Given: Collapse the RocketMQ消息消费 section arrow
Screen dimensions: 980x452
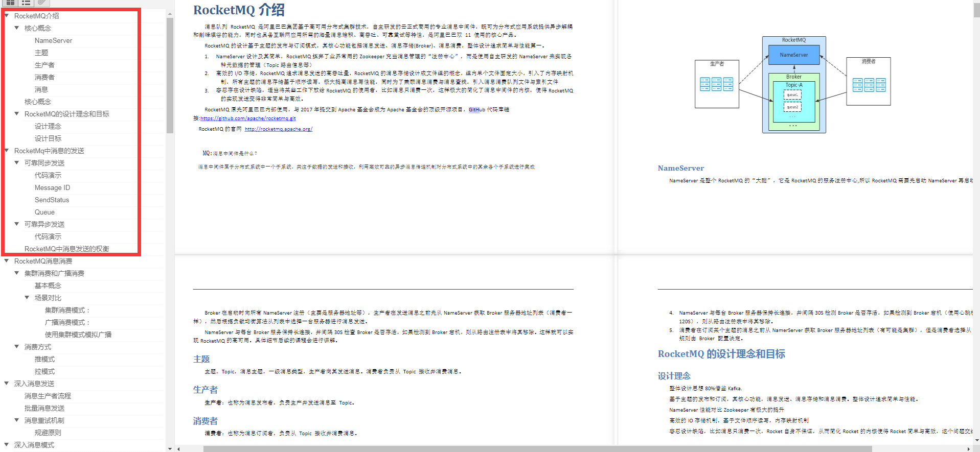Looking at the screenshot, I should click(x=7, y=261).
